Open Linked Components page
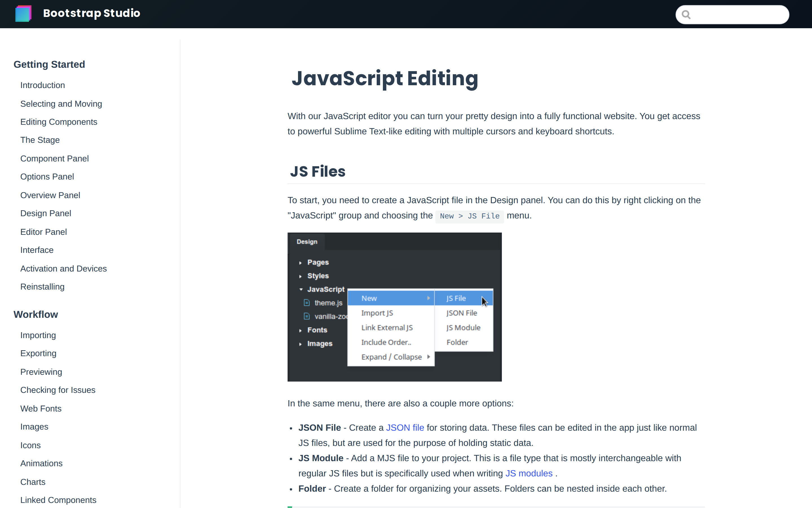812x508 pixels. [x=58, y=500]
